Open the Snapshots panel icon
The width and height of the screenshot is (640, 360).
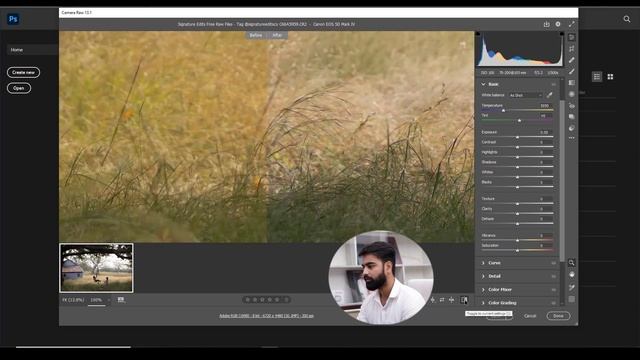[x=571, y=117]
